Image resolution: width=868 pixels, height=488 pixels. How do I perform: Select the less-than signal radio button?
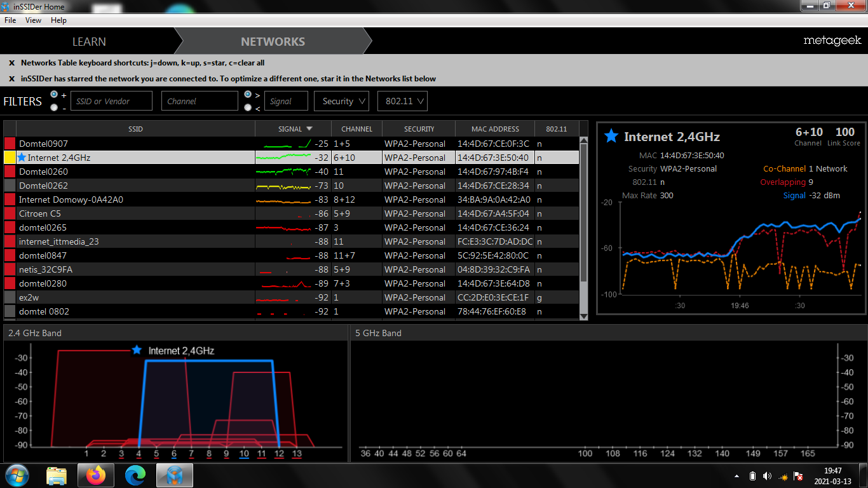[248, 107]
